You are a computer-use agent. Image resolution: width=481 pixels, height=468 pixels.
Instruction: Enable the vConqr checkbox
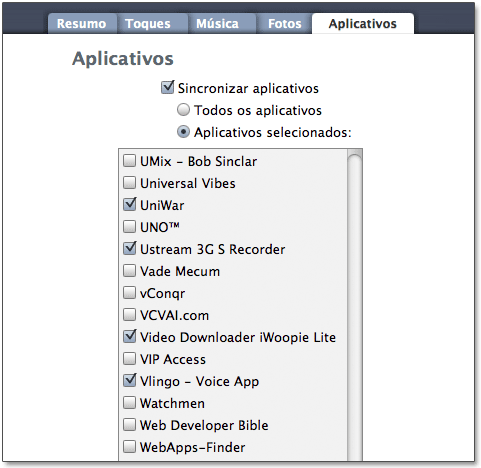129,293
